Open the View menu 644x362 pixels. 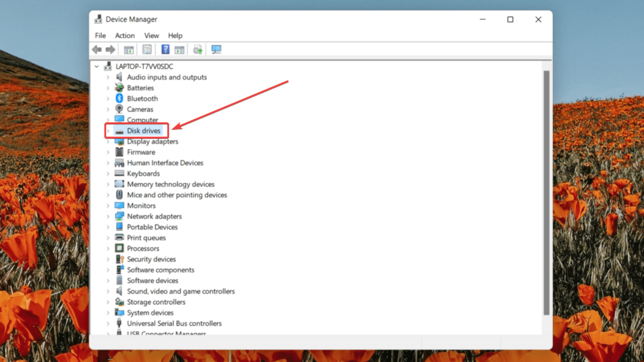coord(151,35)
